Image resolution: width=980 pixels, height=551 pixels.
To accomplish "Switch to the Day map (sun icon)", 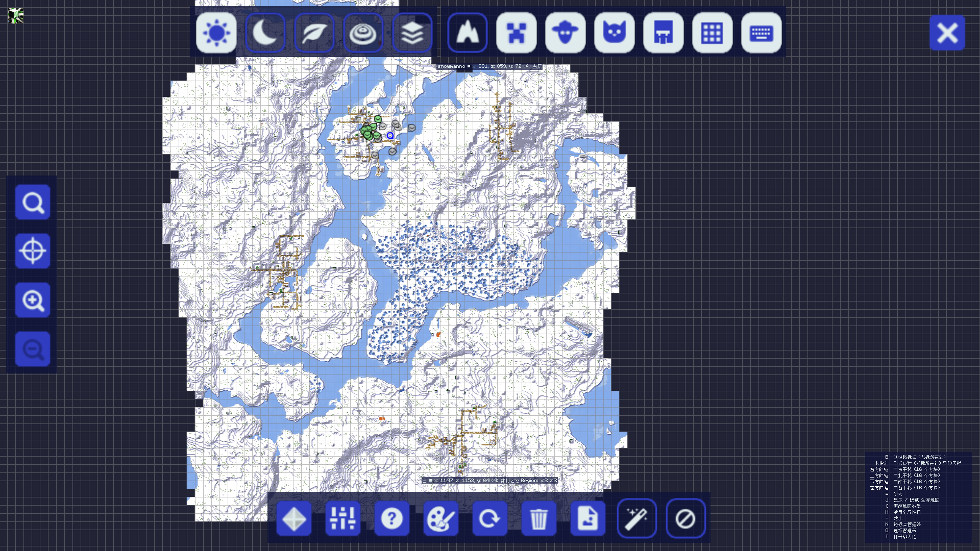I will (216, 33).
